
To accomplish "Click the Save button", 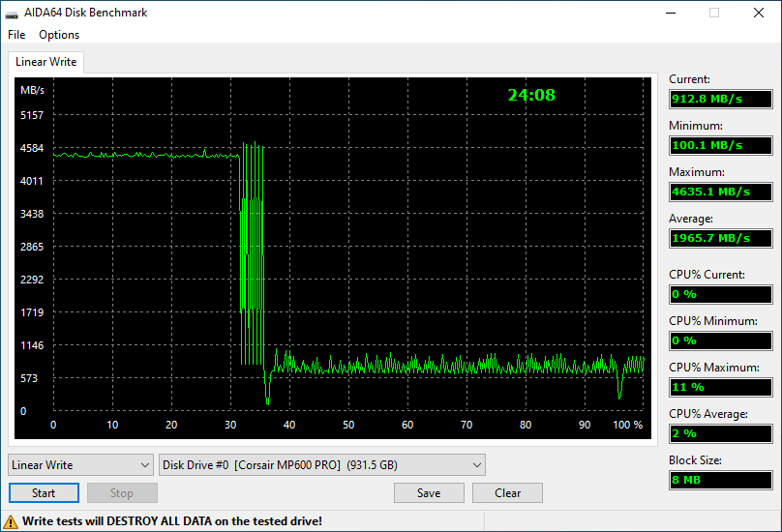I will pos(429,492).
